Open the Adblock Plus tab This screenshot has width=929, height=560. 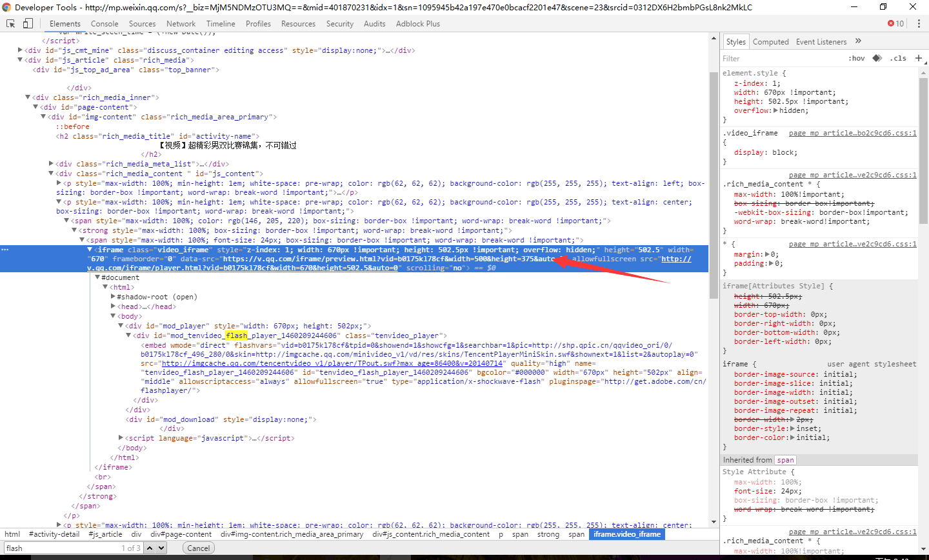coord(418,24)
